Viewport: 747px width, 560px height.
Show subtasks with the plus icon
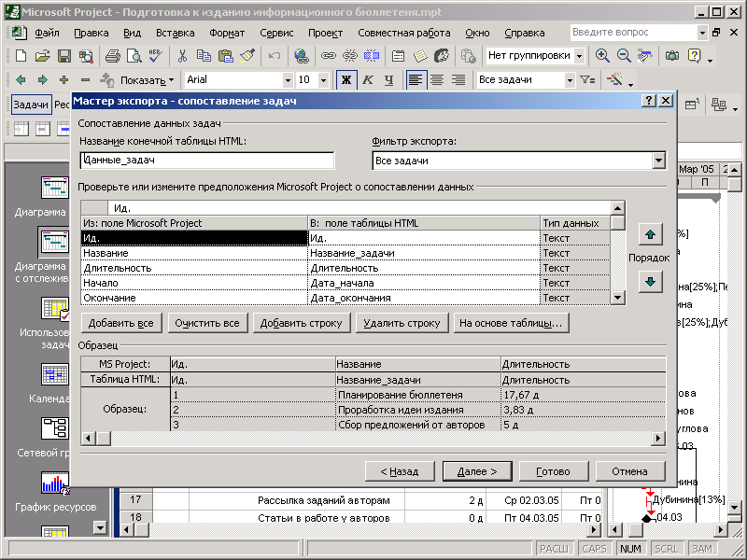click(63, 80)
